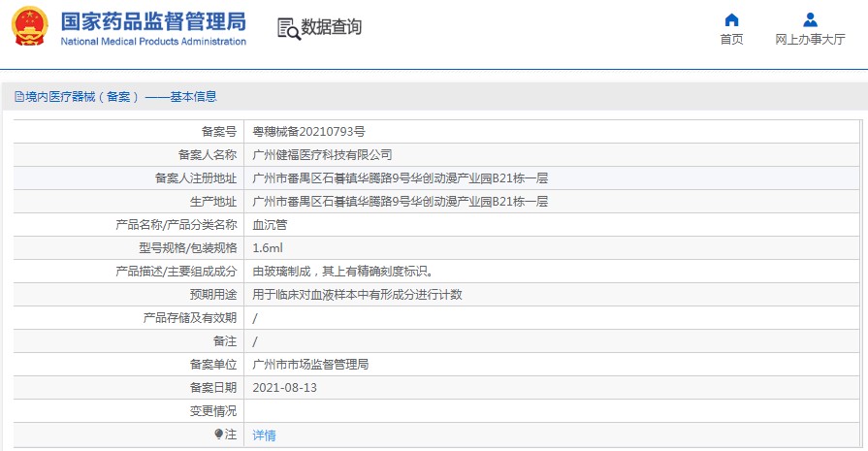The width and height of the screenshot is (868, 451).
Task: Click the document icon beside 境内医疗器械
Action: tap(19, 97)
